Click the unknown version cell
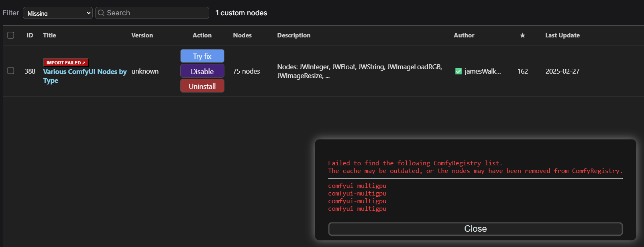The image size is (644, 247). [x=145, y=71]
